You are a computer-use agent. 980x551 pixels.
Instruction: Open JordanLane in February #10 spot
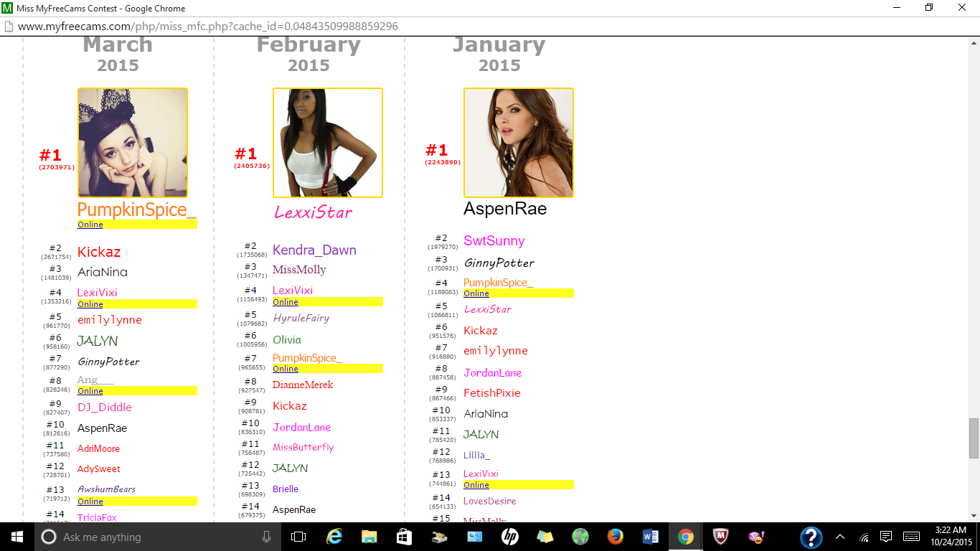coord(302,427)
